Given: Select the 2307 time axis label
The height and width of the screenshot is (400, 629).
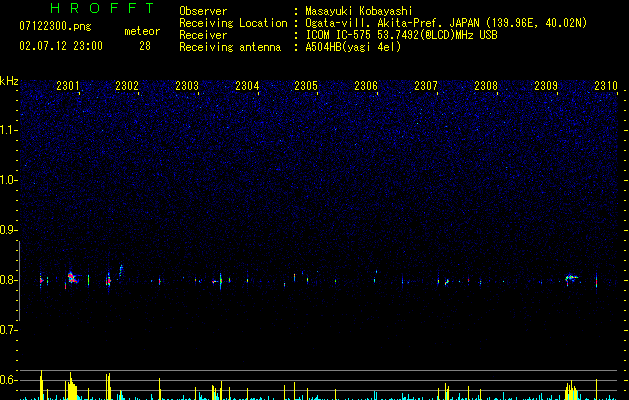Looking at the screenshot, I should (426, 86).
